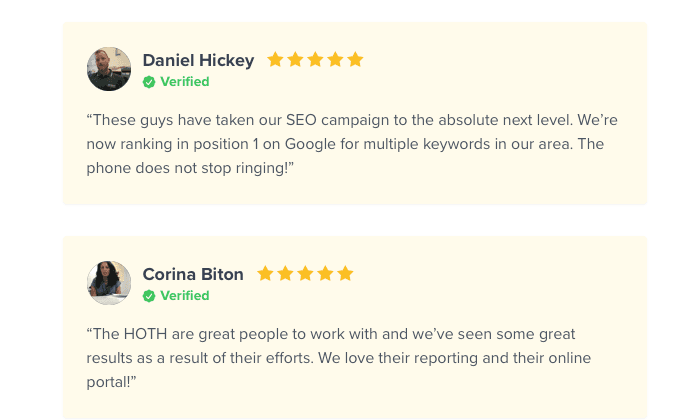This screenshot has width=689, height=420.
Task: Click fourth star in Corina Biton's rating
Action: pos(325,274)
